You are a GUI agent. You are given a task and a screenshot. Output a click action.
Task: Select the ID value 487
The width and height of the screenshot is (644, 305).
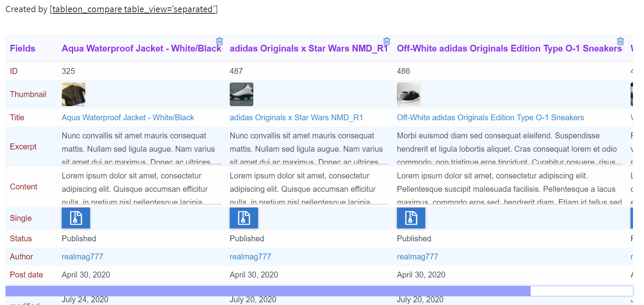point(236,71)
